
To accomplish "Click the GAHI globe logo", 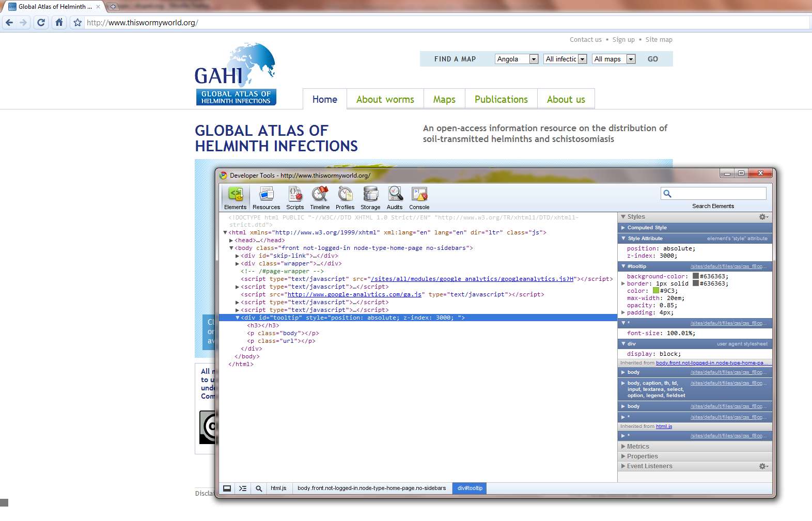I will tap(236, 74).
